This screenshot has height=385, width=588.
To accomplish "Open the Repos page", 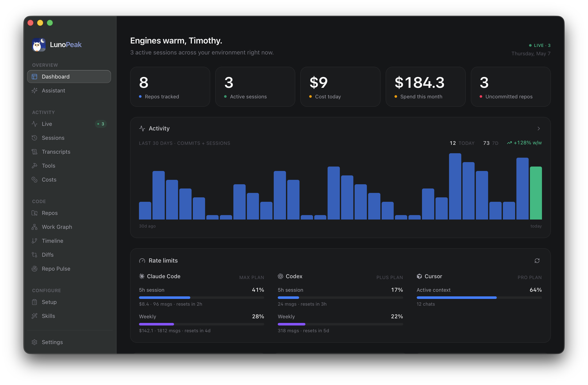I will [x=69, y=213].
